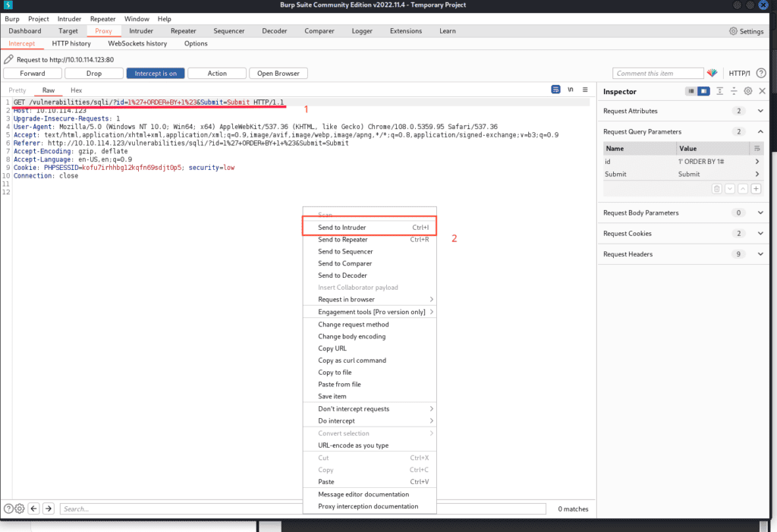Expand the Request Cookies section

pos(760,234)
